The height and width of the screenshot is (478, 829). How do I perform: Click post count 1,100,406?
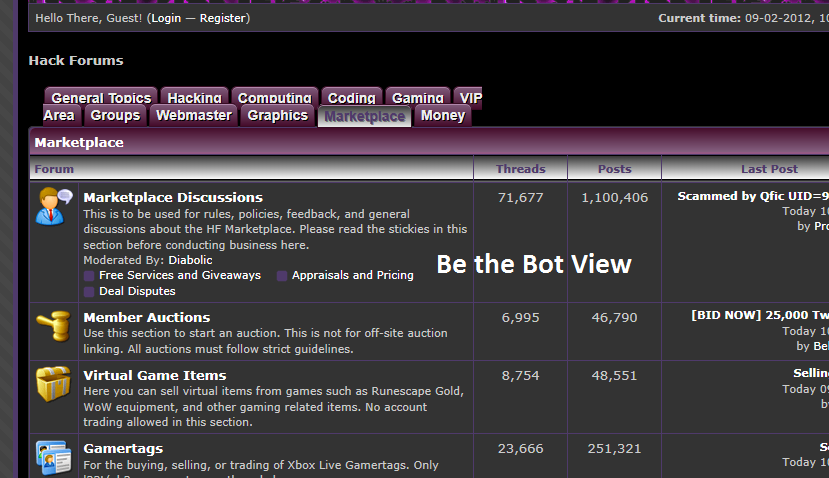pyautogui.click(x=615, y=198)
